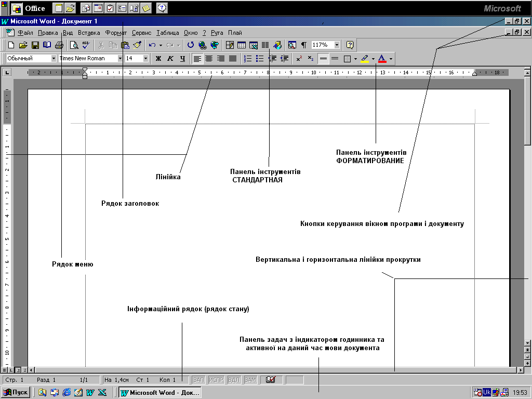The height and width of the screenshot is (399, 532).
Task: Save the document with floppy icon
Action: click(35, 45)
